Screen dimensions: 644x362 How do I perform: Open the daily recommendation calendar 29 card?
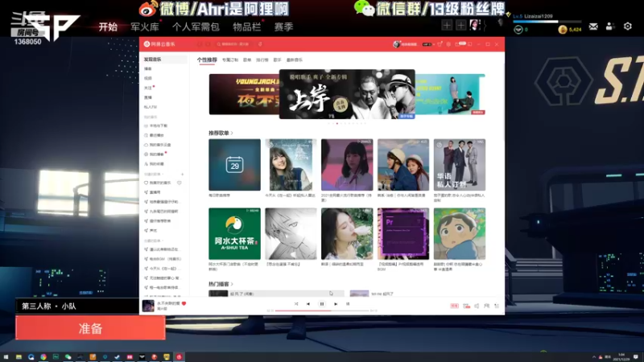point(234,165)
